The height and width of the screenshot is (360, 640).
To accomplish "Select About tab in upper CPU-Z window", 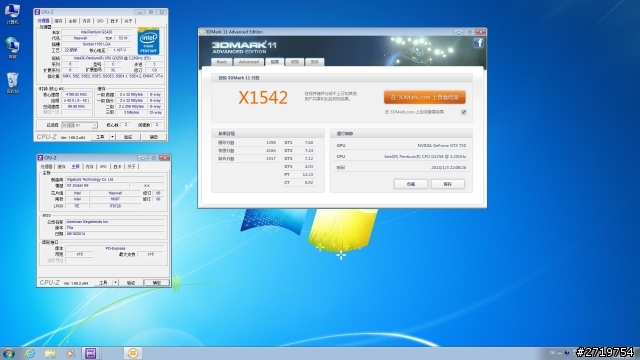I will (129, 21).
